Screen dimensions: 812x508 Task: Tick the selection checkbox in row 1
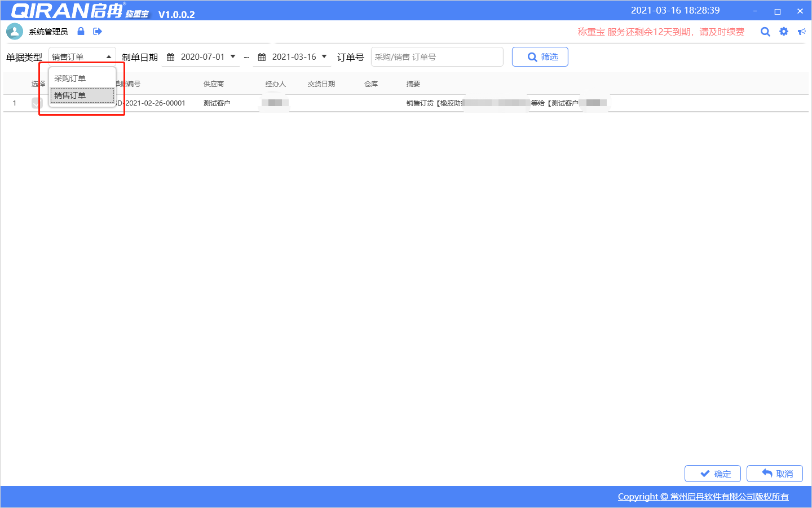tap(37, 103)
